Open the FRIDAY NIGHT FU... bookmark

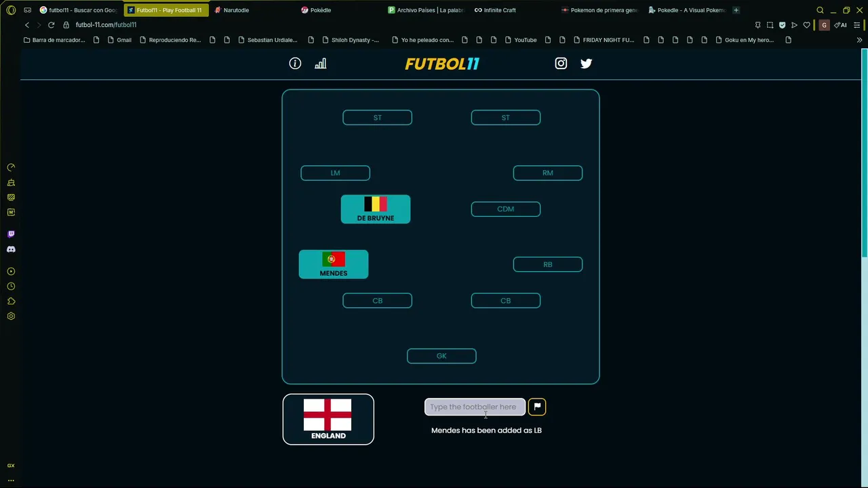tap(604, 40)
